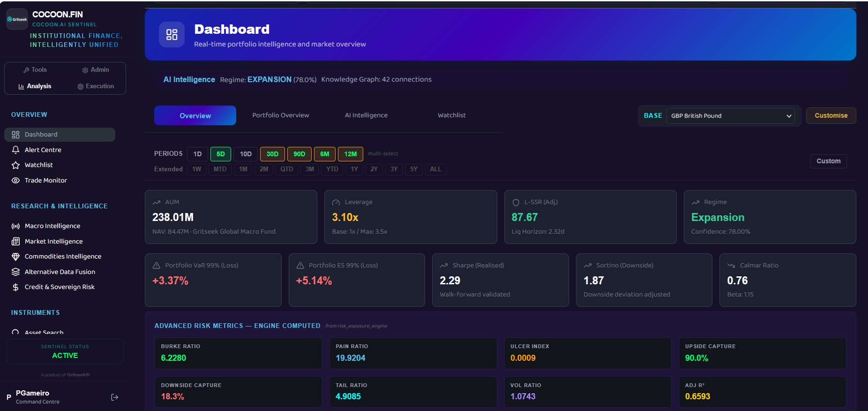Click the Customise button
The width and height of the screenshot is (868, 411).
(x=831, y=116)
